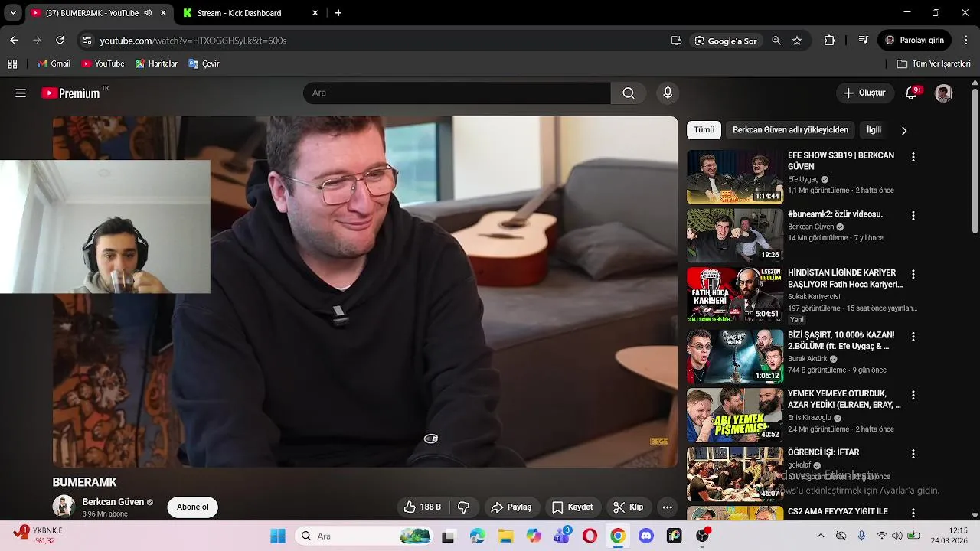Open Opera browser from the taskbar
This screenshot has height=551, width=980.
590,536
